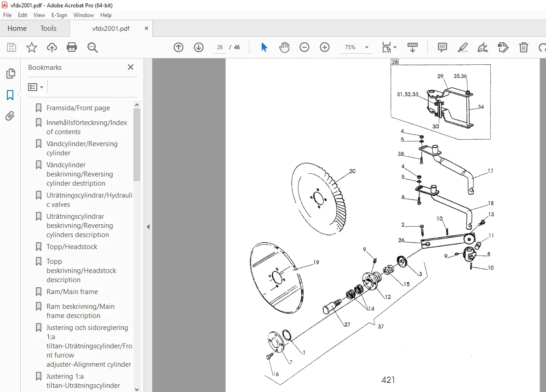The width and height of the screenshot is (546, 392).
Task: Close the Bookmarks panel
Action: point(131,67)
